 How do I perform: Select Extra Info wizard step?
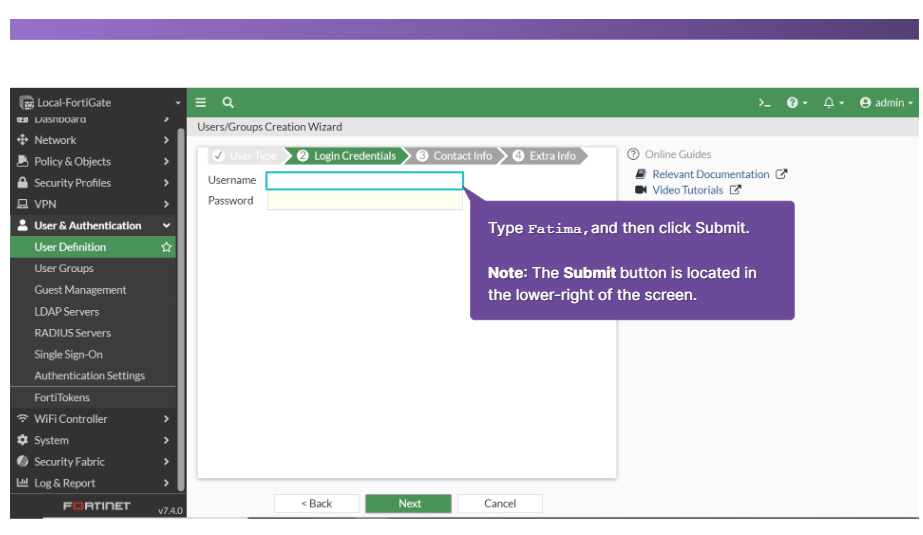(545, 156)
